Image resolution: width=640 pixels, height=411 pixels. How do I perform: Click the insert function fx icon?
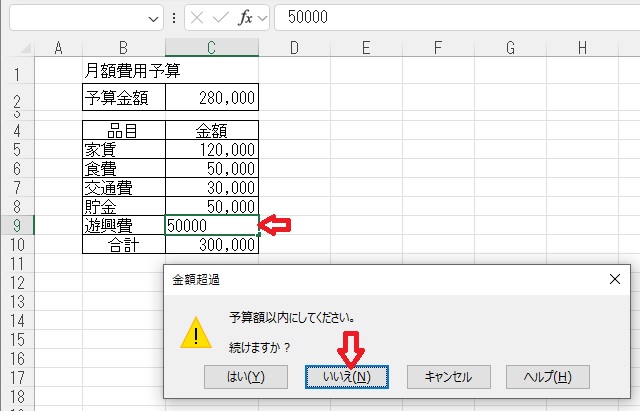[x=244, y=18]
